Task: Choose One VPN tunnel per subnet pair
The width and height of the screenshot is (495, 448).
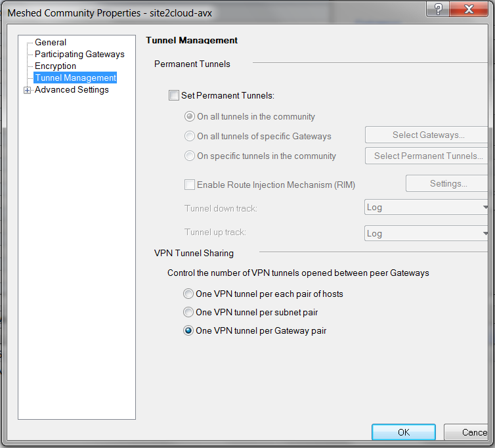Action: pos(188,312)
